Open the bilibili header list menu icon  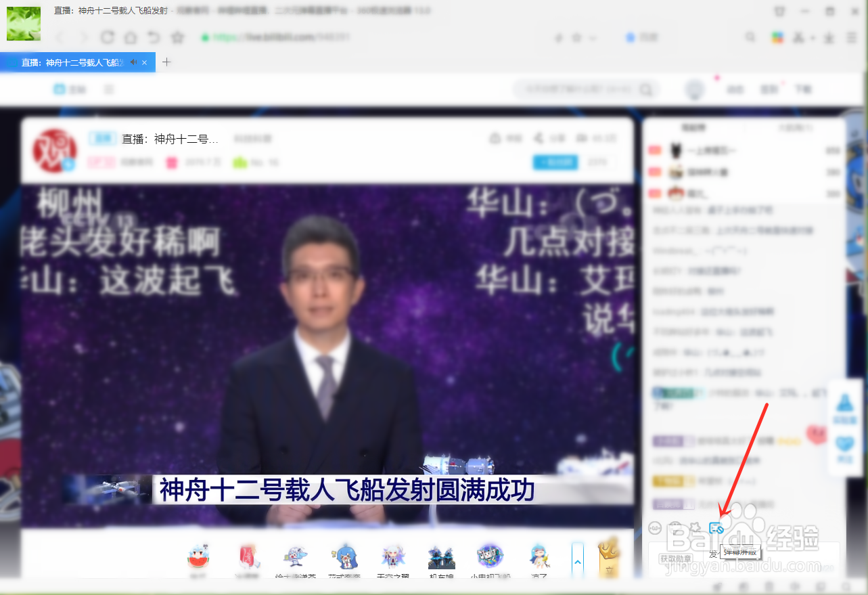point(109,89)
